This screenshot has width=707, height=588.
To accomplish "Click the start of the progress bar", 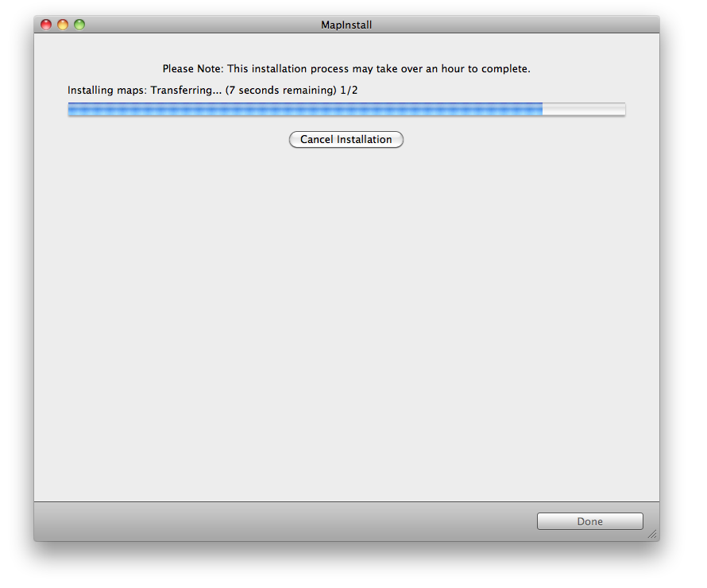I will (71, 110).
